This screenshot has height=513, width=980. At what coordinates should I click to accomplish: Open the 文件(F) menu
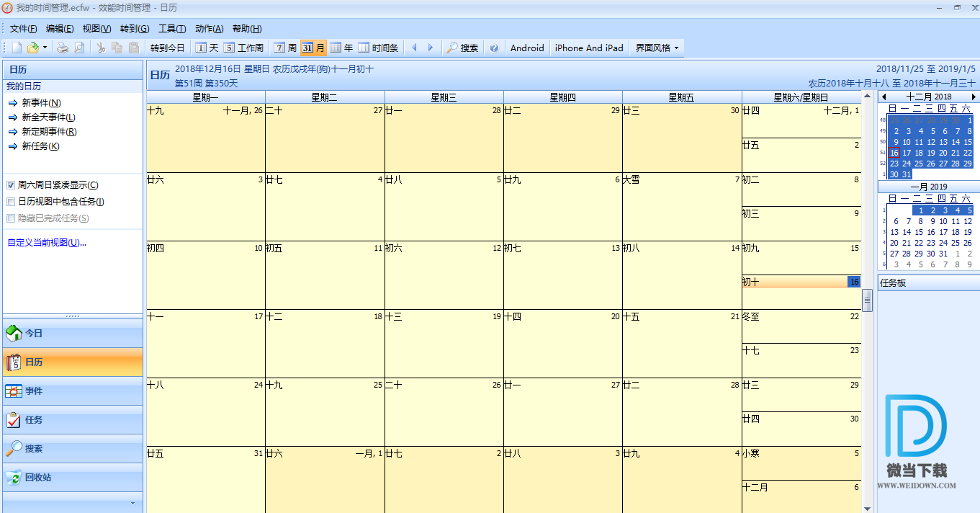(x=23, y=29)
